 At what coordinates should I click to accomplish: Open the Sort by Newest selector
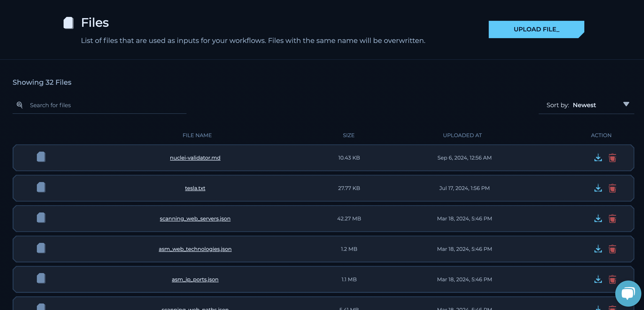[x=584, y=105]
